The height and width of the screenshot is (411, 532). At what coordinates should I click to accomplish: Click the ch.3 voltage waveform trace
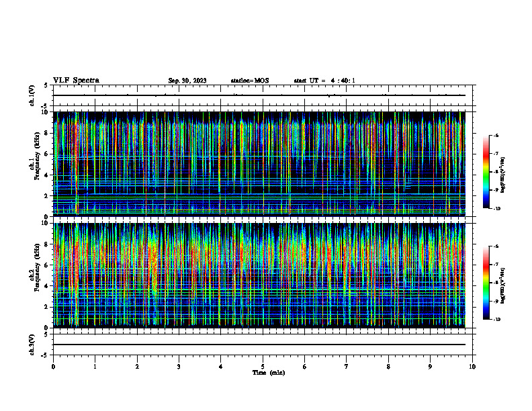pyautogui.click(x=259, y=345)
